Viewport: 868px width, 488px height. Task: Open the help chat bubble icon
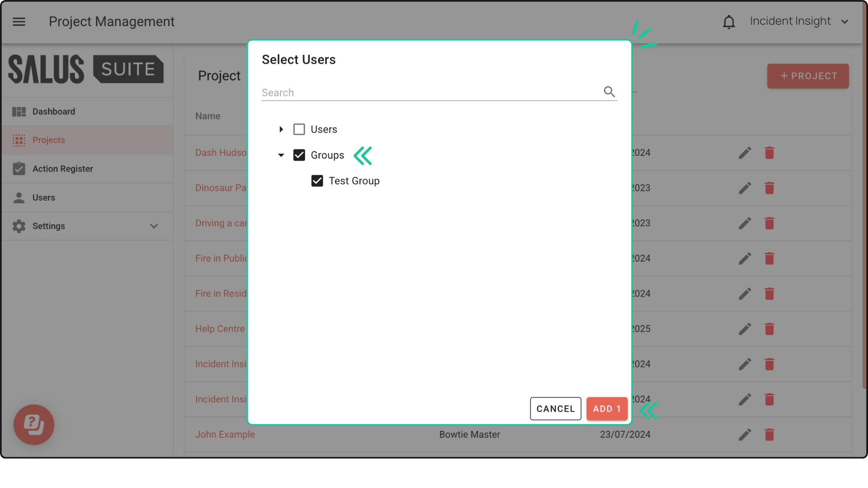(x=34, y=425)
